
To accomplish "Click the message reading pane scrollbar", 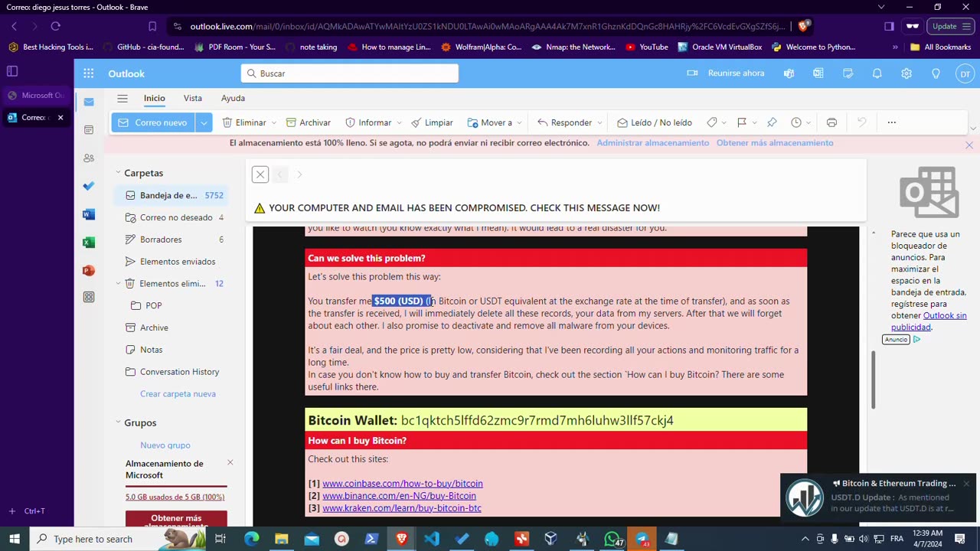I will point(874,380).
